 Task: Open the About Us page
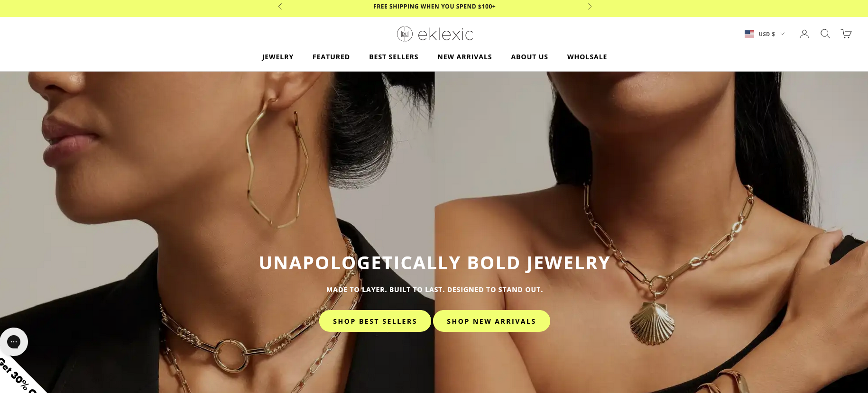[529, 57]
